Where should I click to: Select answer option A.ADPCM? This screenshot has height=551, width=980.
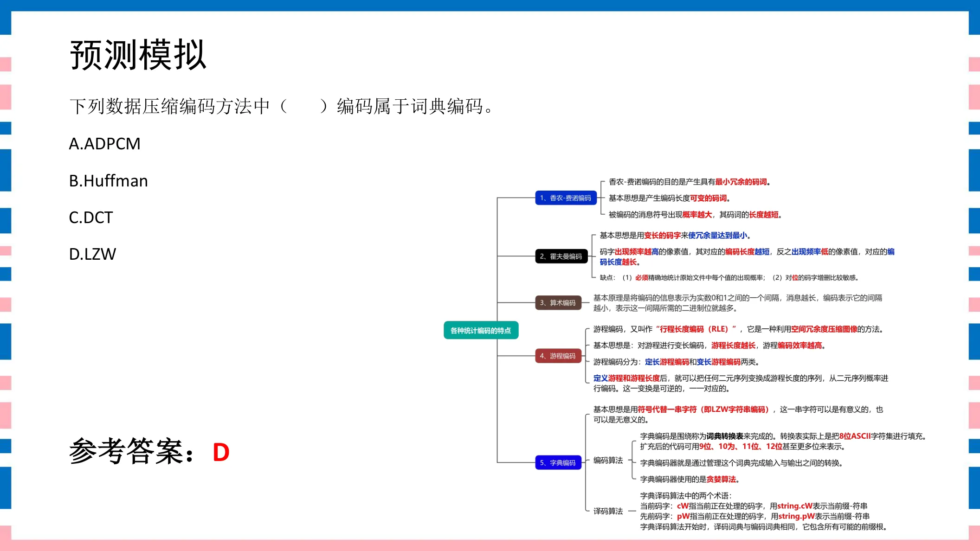coord(105,144)
